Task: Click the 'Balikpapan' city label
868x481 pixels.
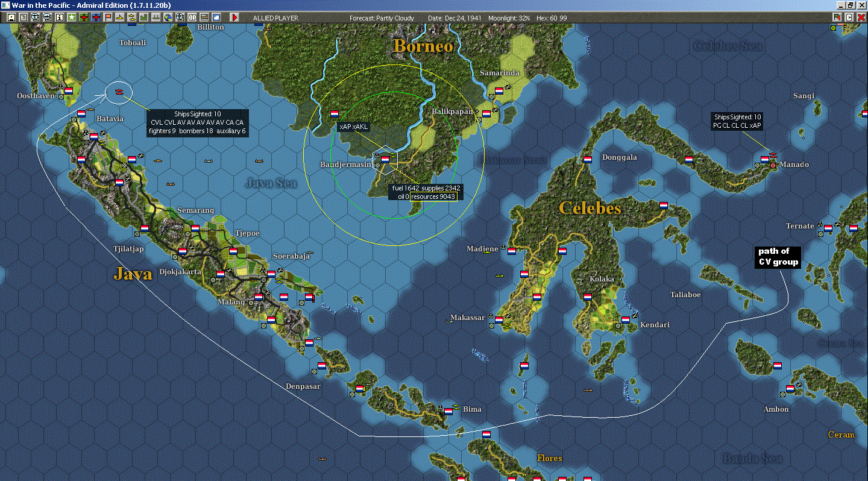Action: click(453, 112)
